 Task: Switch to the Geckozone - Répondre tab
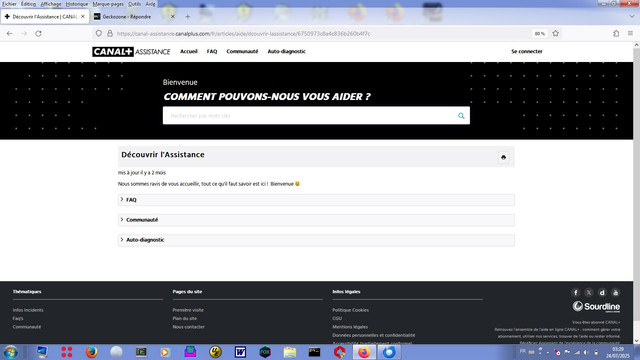(x=133, y=17)
